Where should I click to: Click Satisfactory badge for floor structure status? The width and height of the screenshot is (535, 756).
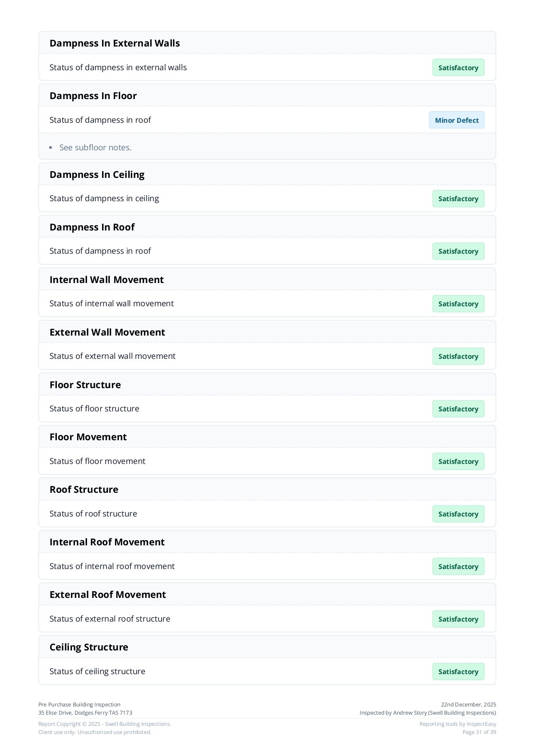pyautogui.click(x=458, y=409)
